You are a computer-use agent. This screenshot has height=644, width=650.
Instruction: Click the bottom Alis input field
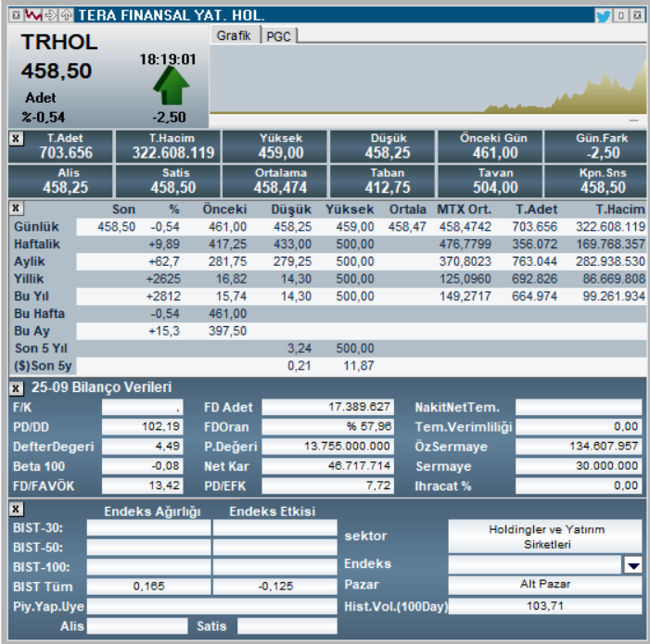click(137, 625)
